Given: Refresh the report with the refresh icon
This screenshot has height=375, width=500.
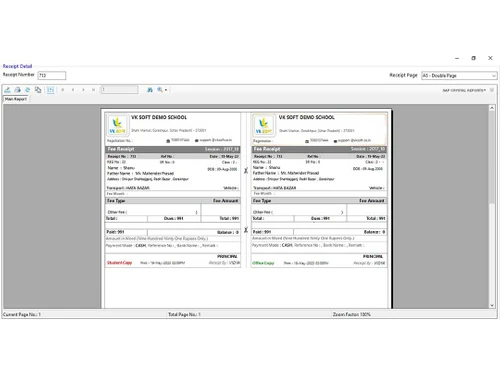Looking at the screenshot, I should pos(28,90).
